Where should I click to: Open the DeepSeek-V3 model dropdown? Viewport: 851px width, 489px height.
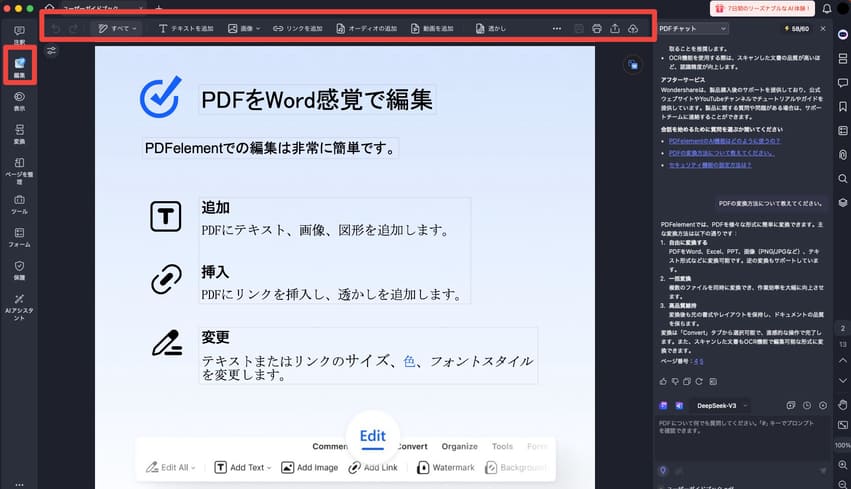coord(721,405)
